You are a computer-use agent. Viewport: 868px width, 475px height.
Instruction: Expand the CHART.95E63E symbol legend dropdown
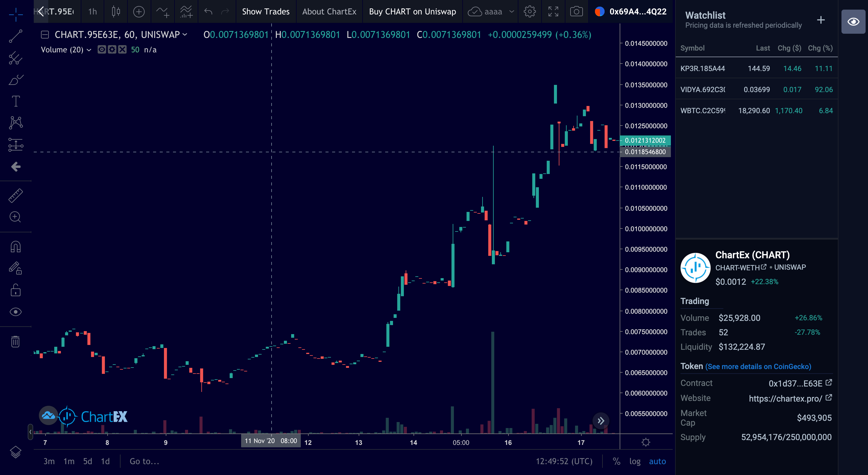click(185, 35)
